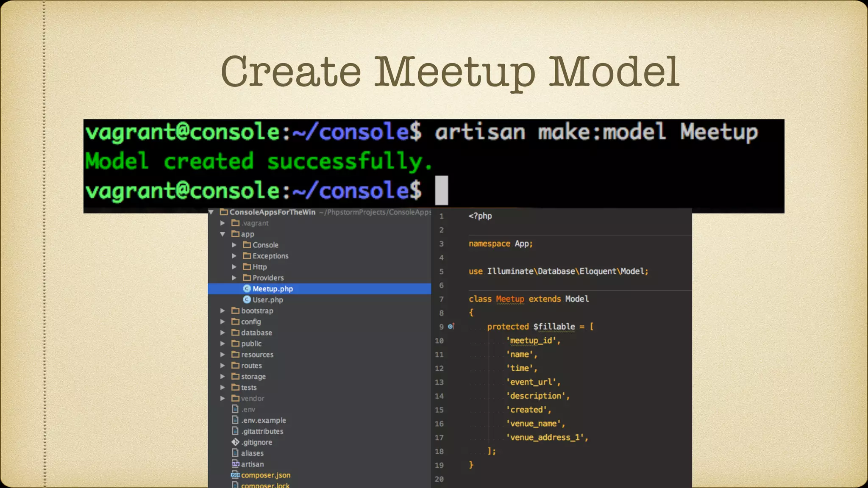Screen dimensions: 868x488
Task: Click the override gutter icon on line 9
Action: pos(451,326)
